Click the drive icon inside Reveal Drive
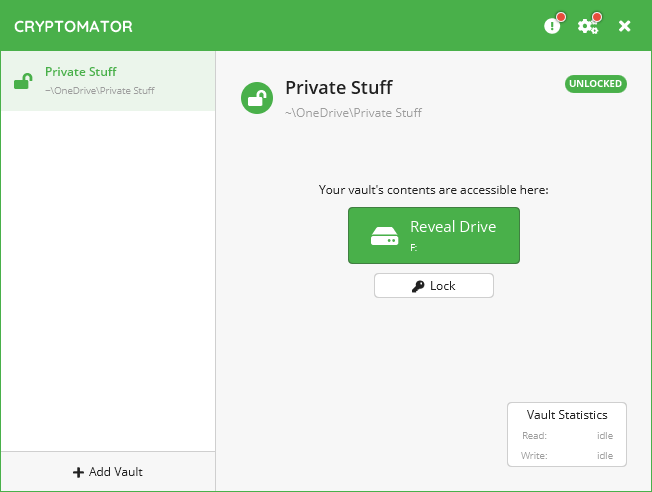The width and height of the screenshot is (652, 492). coord(384,237)
